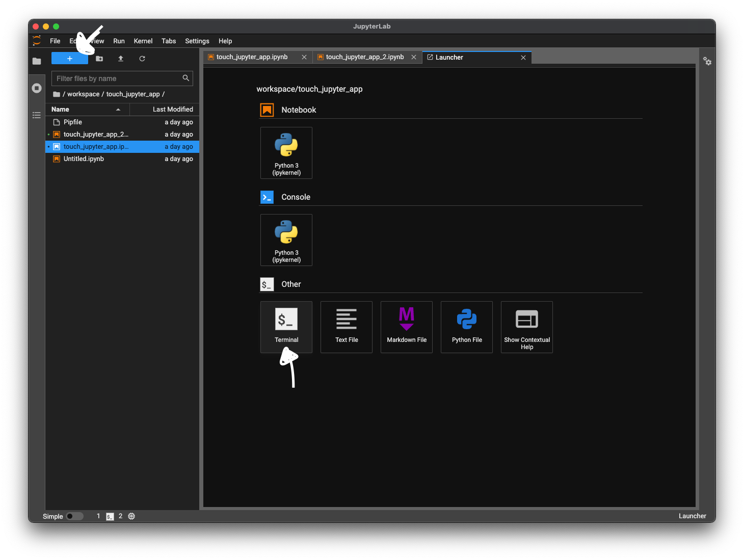Screen dimensions: 744x560
Task: Switch to touch_jupyter_app_2.ipynb tab
Action: (x=364, y=57)
